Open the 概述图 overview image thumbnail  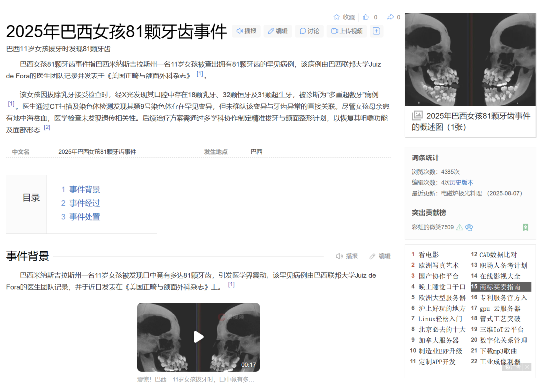(470, 60)
